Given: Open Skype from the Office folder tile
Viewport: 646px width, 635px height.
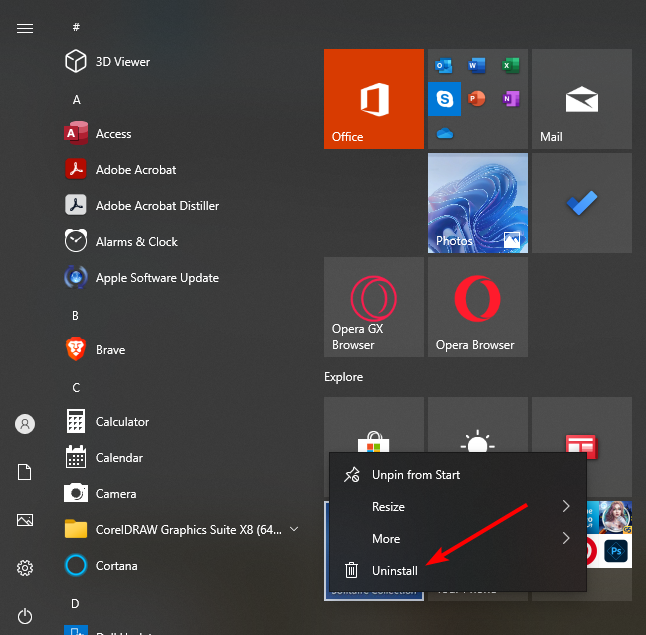Looking at the screenshot, I should pos(445,99).
